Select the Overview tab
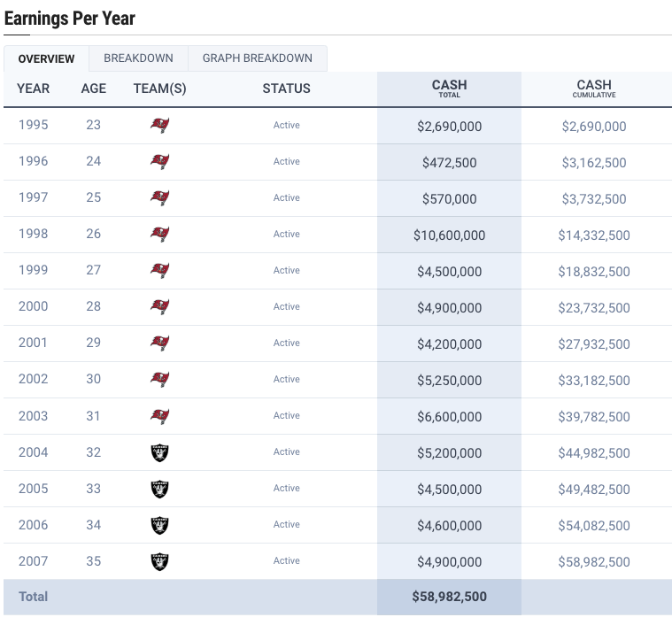This screenshot has width=672, height=625. 46,59
